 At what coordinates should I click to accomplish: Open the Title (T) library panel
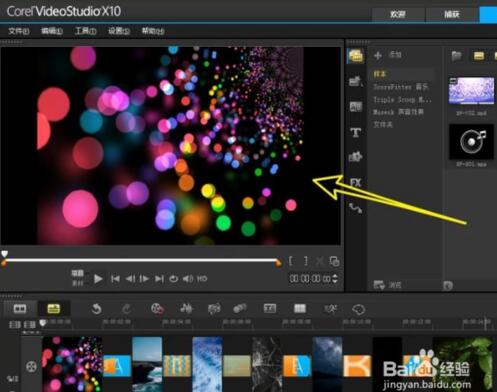coord(356,132)
